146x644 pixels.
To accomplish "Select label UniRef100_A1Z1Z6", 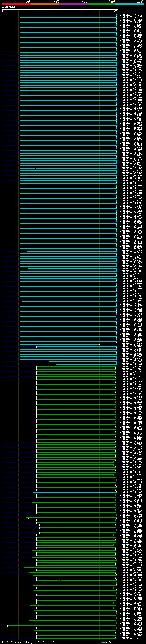I will tap(131, 103).
